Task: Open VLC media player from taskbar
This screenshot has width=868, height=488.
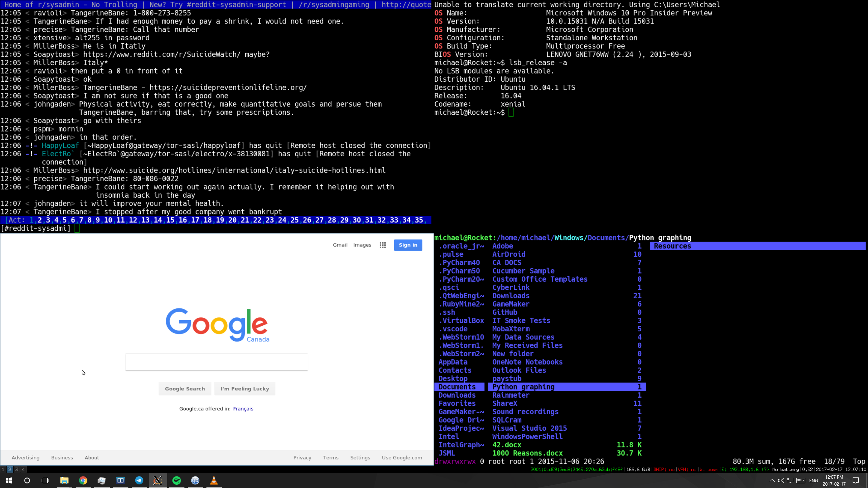Action: click(214, 480)
